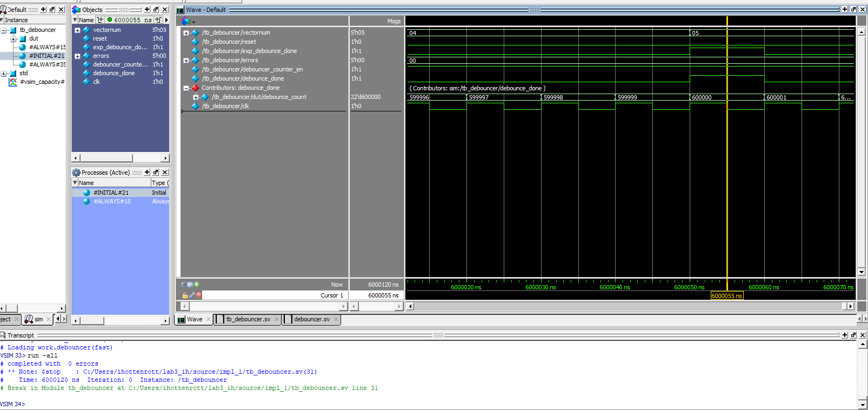Switch to the debouncer.sv tab
Screen dimensions: 868x410
click(311, 319)
